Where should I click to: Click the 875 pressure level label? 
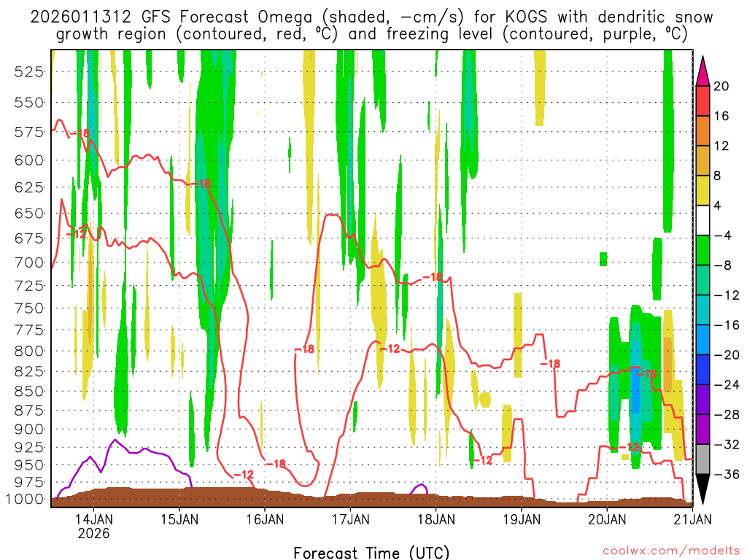click(x=28, y=411)
